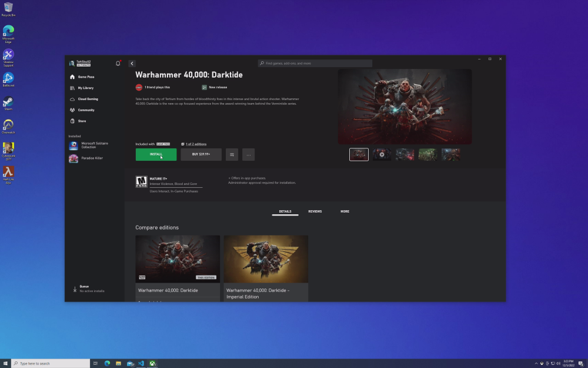Image resolution: width=588 pixels, height=368 pixels.
Task: Click the New release badge
Action: (x=215, y=87)
